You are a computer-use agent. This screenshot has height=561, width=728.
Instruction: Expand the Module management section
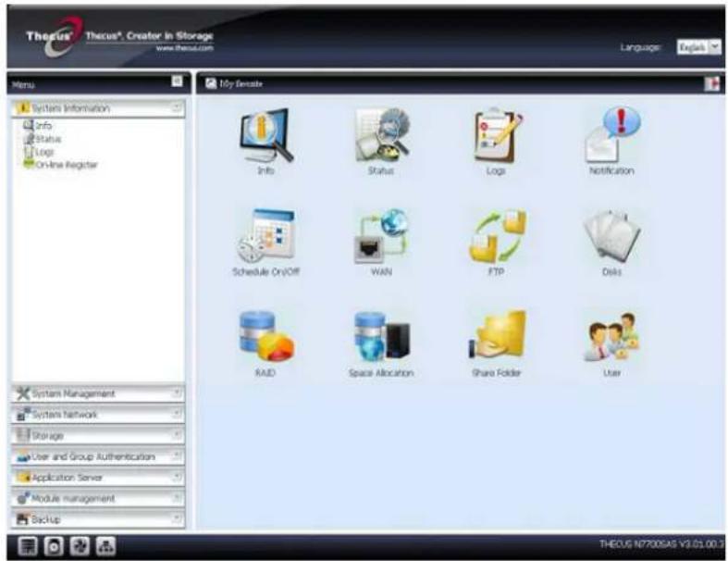(x=98, y=499)
